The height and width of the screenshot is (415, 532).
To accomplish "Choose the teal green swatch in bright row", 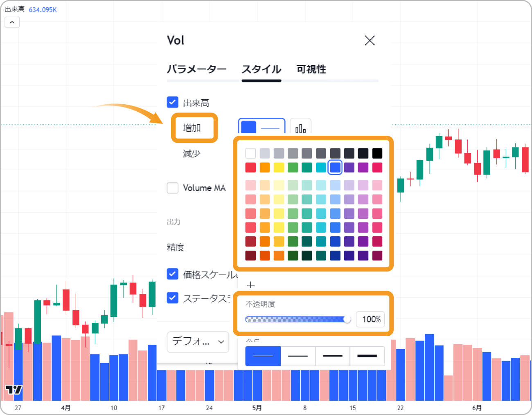I will click(307, 167).
